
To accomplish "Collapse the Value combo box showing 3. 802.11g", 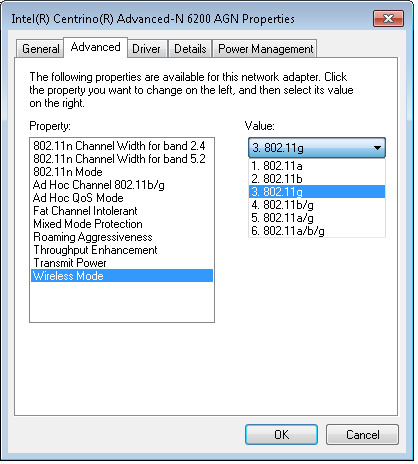I will [317, 148].
